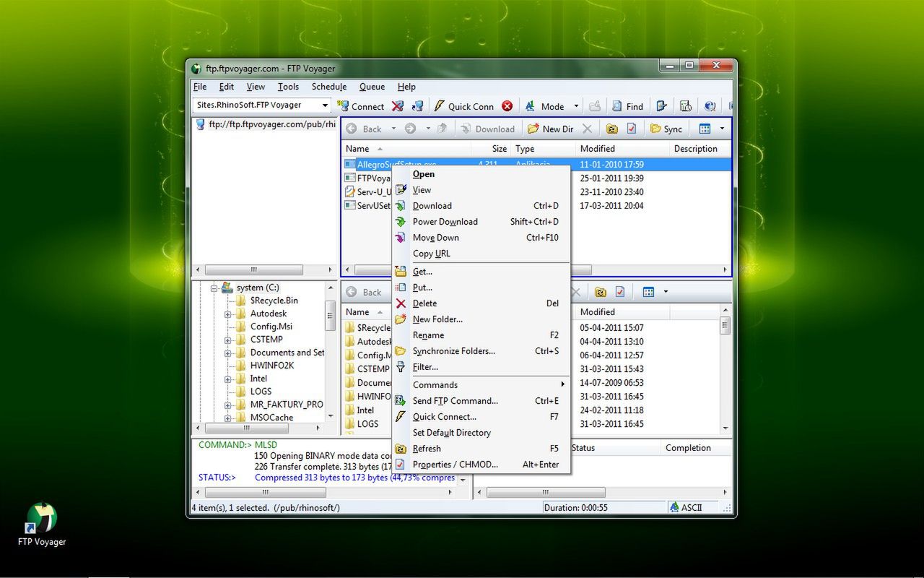Select Synchronize Folders... in context menu

[481, 351]
